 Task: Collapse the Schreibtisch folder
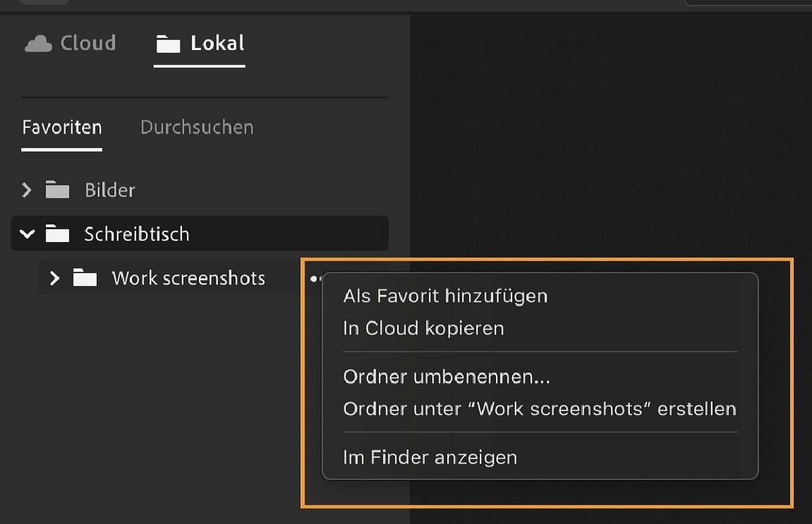[27, 233]
